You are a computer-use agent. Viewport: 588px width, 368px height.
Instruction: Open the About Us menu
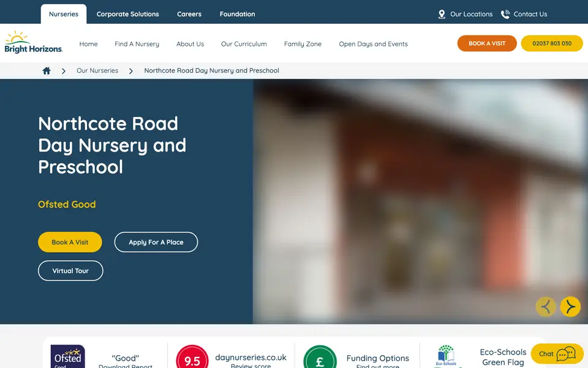(x=190, y=44)
